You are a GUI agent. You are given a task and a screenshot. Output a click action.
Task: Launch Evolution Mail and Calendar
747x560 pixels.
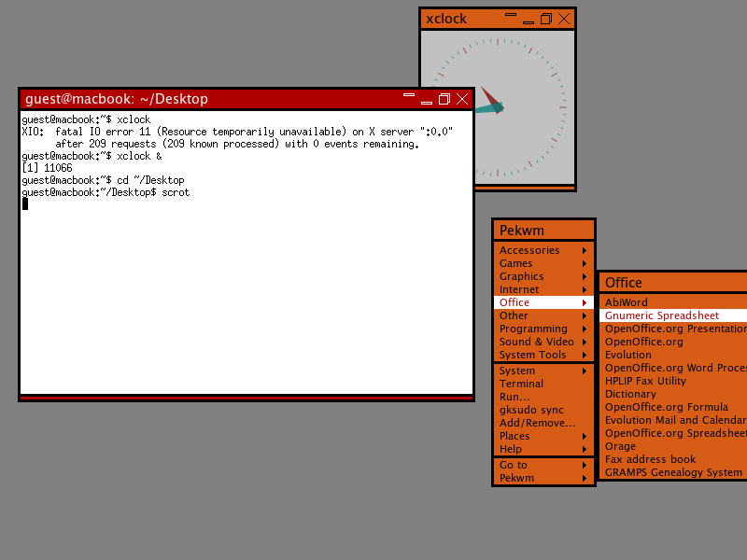[x=673, y=421]
